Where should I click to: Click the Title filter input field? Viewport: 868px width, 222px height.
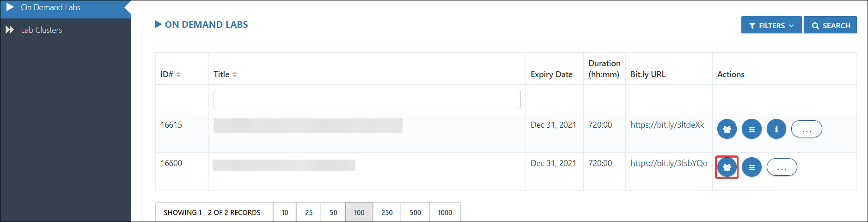pos(367,99)
